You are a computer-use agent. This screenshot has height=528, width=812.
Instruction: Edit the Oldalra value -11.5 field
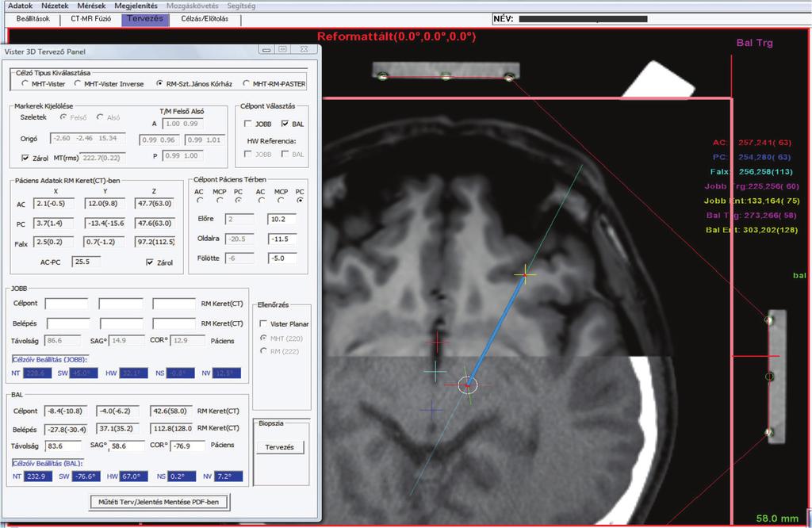click(282, 239)
